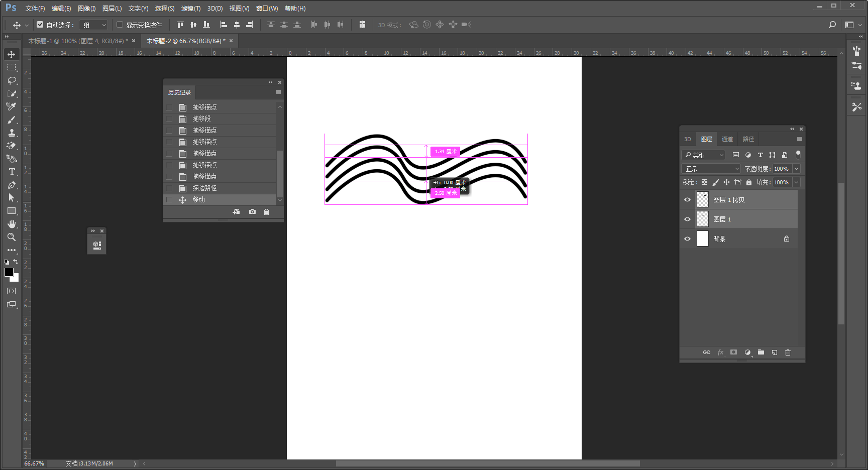Hide the 图层 1 拷贝 layer
Image resolution: width=868 pixels, height=470 pixels.
coord(687,200)
